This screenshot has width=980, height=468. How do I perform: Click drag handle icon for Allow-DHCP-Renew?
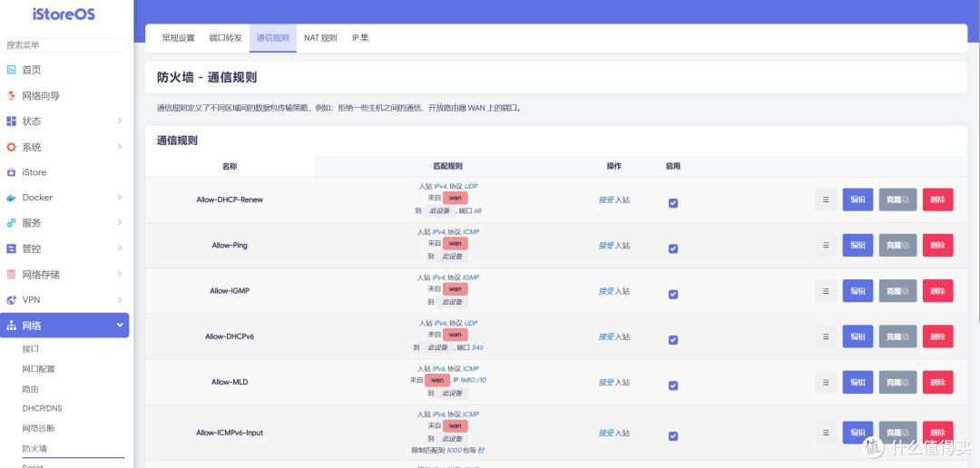pyautogui.click(x=826, y=200)
